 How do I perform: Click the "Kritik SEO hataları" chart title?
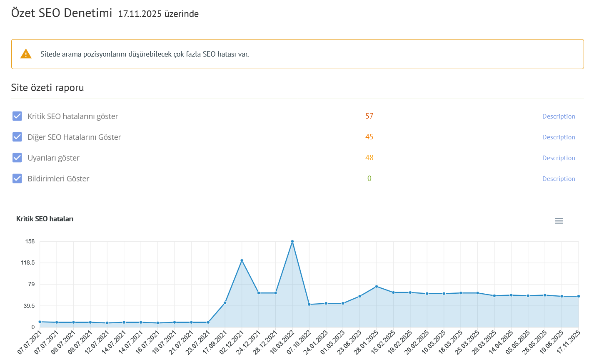pos(45,218)
